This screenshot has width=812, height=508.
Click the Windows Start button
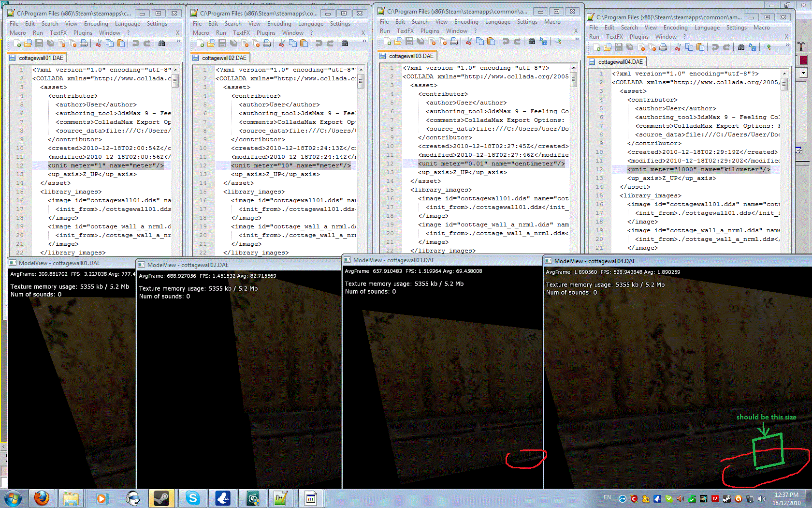pyautogui.click(x=13, y=498)
